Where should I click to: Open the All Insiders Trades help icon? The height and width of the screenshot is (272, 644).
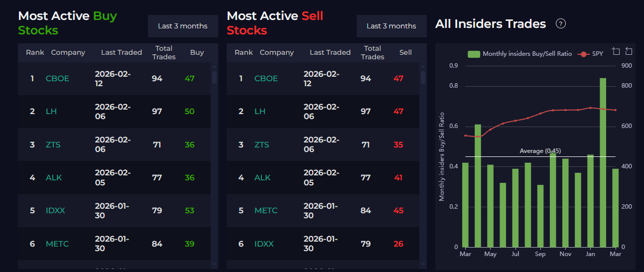tap(560, 23)
